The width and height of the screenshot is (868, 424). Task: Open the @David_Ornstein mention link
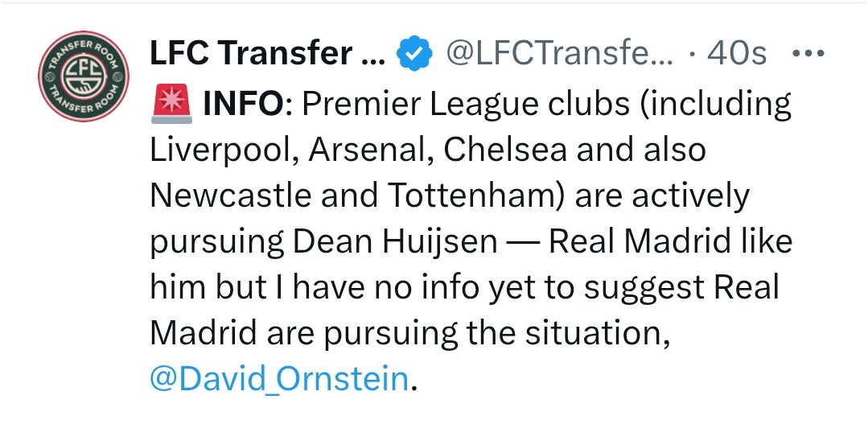click(x=280, y=379)
